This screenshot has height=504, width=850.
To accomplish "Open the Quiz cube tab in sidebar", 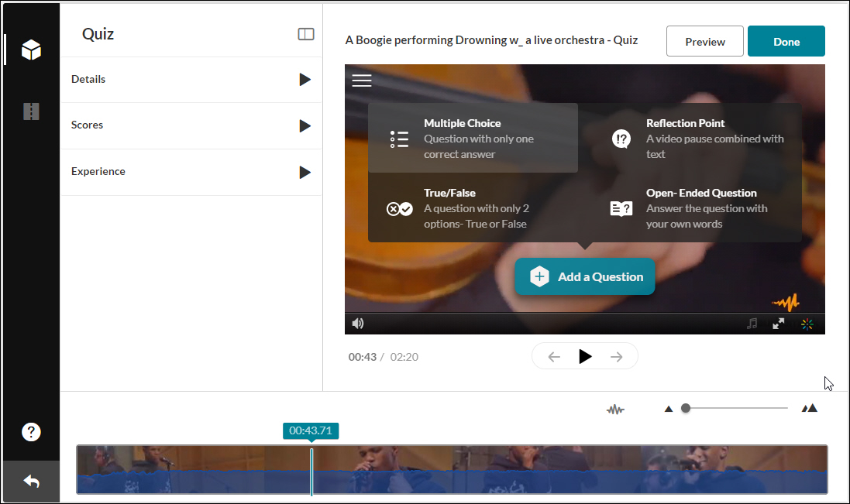I will (x=31, y=50).
